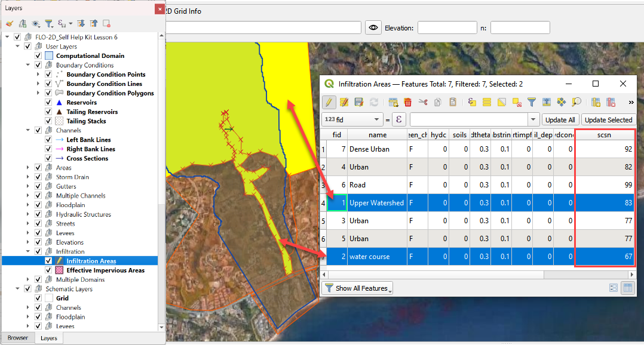Click the eye icon beside Elevation field

pos(373,27)
